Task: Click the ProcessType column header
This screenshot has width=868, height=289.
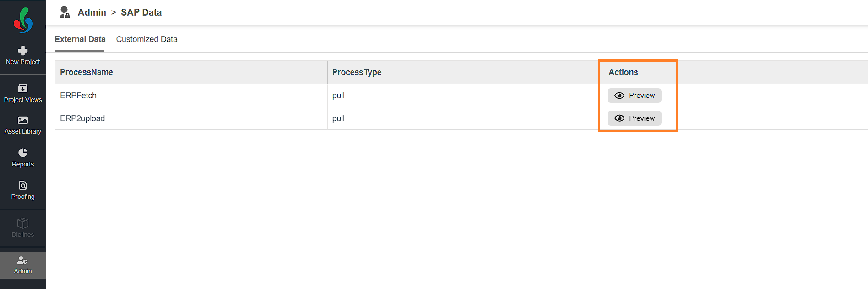Action: [x=357, y=72]
